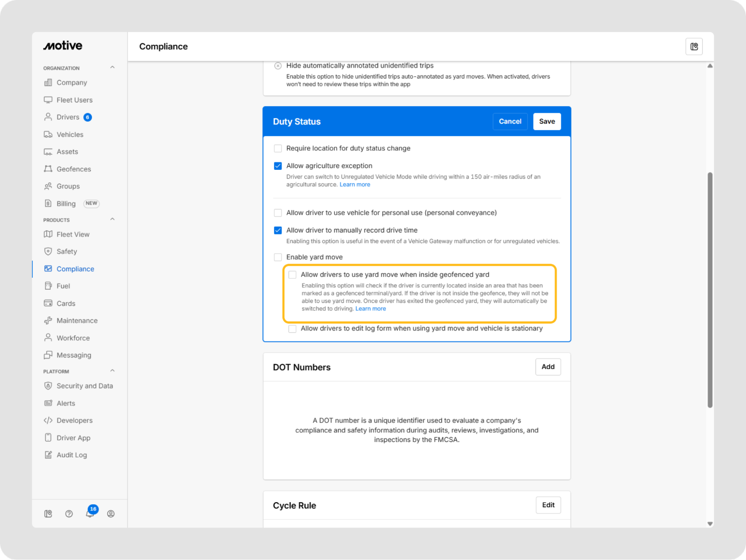746x560 pixels.
Task: Click the vertical scrollbar thumb
Action: pos(710,290)
